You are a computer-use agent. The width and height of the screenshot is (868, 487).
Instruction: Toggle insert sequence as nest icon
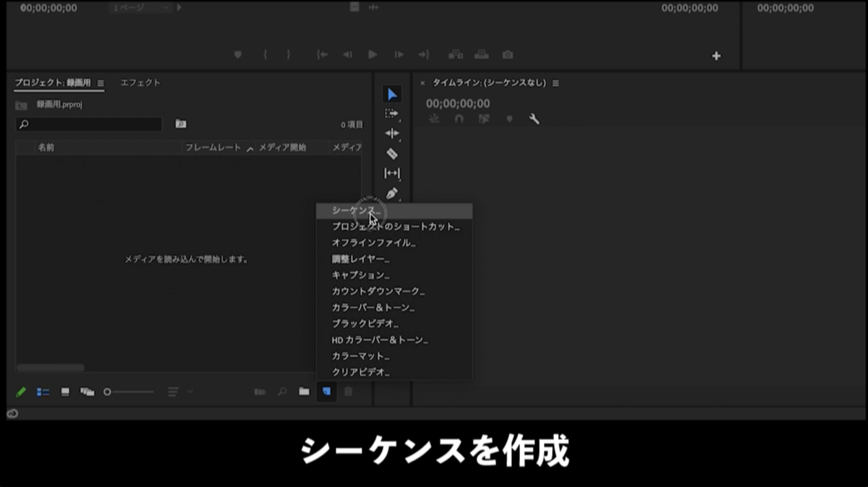coord(434,119)
